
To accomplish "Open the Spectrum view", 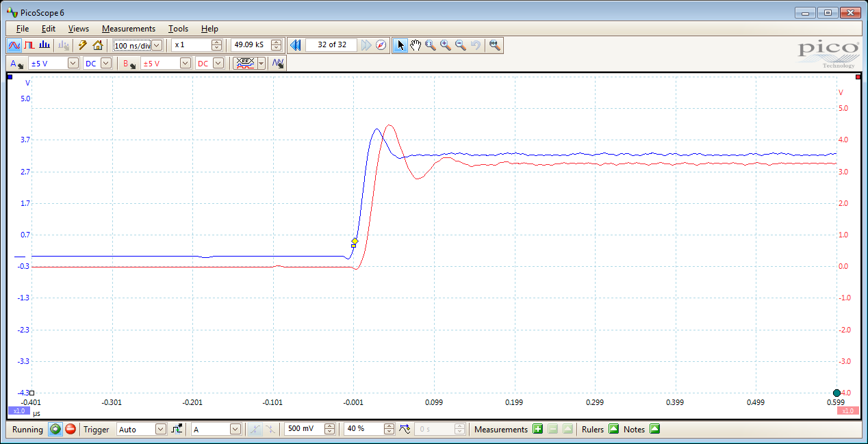I will click(44, 44).
